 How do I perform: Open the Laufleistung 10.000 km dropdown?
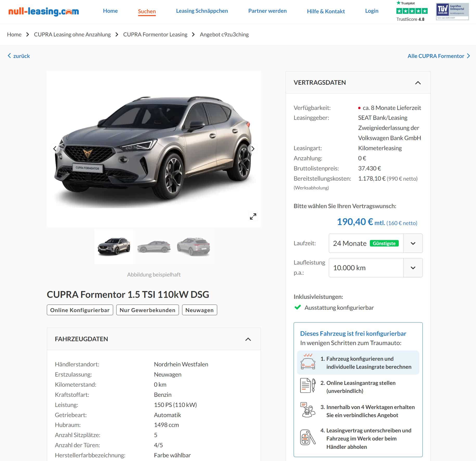point(375,268)
